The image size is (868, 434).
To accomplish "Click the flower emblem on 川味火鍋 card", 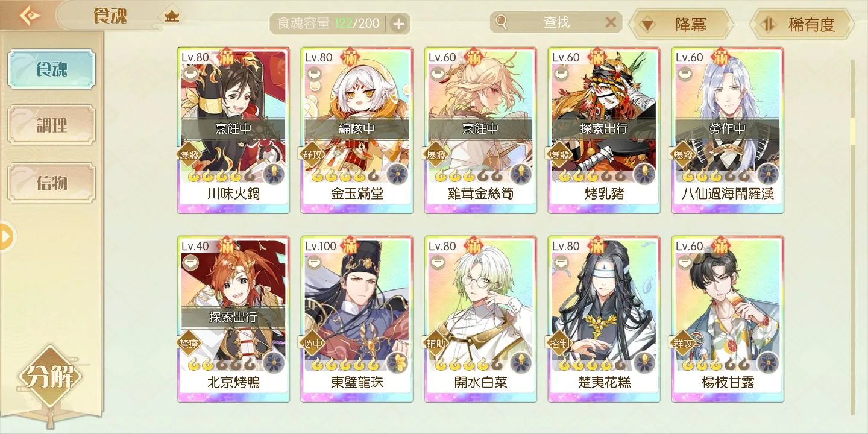I will pyautogui.click(x=274, y=174).
